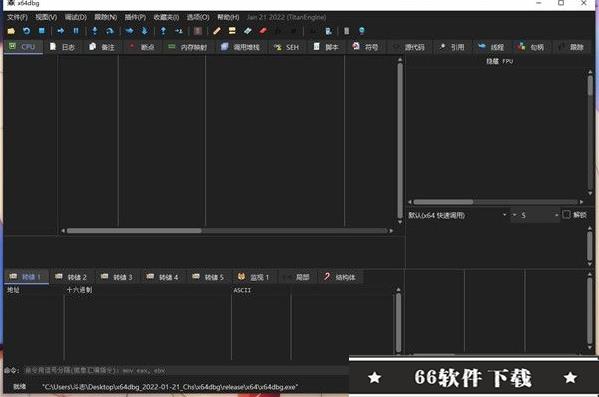This screenshot has width=599, height=397.
Task: Select the 转储 5 dump tab
Action: (209, 277)
